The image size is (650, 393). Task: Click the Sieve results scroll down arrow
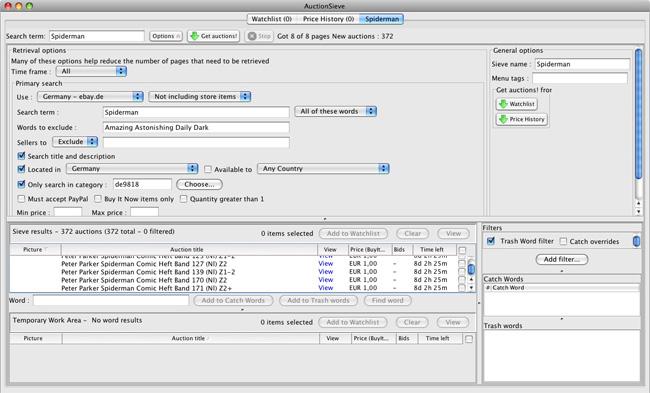point(471,288)
